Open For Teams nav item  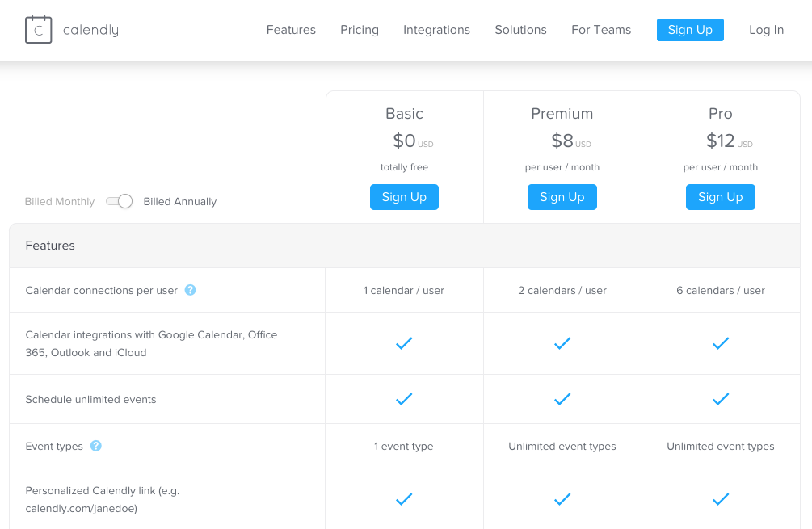[601, 30]
